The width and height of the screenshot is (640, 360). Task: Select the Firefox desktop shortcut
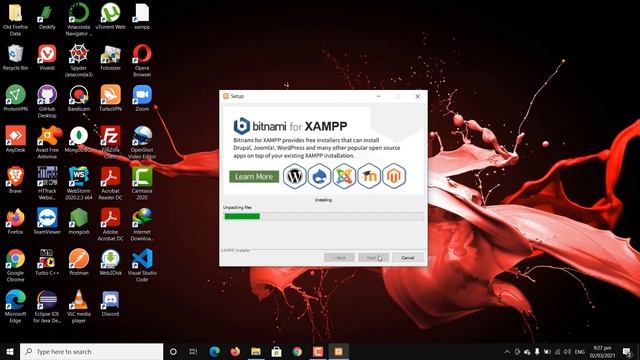[x=15, y=222]
